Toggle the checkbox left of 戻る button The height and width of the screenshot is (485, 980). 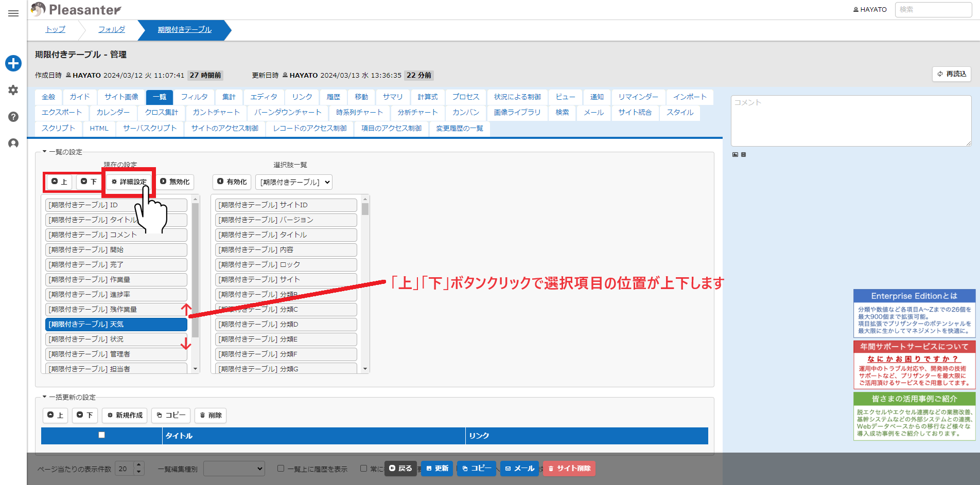(x=363, y=469)
